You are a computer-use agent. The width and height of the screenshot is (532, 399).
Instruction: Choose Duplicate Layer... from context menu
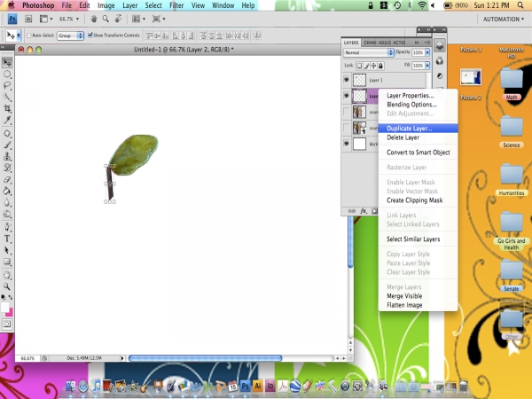pyautogui.click(x=409, y=129)
